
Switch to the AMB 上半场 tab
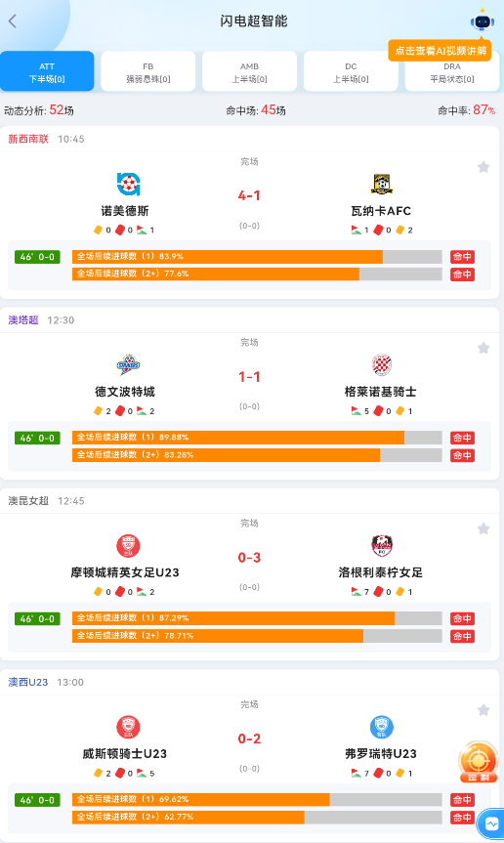point(249,71)
